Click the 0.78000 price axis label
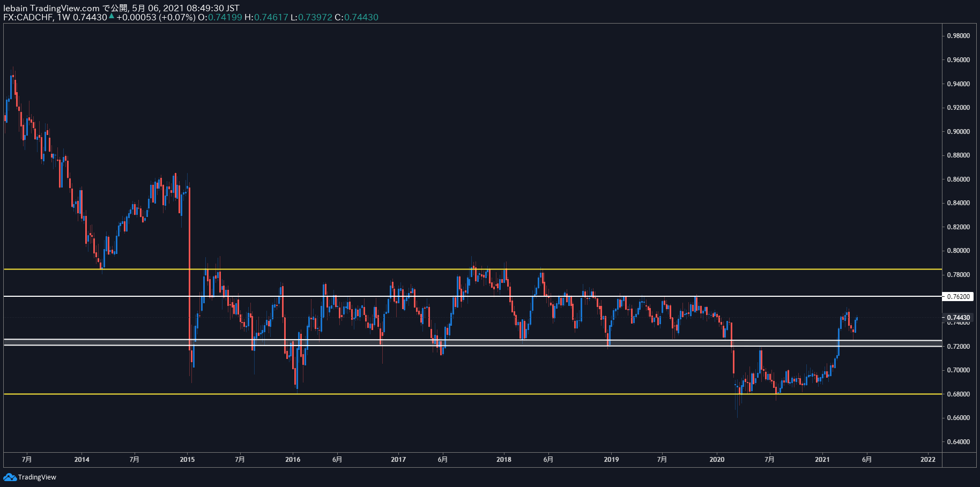 pyautogui.click(x=958, y=275)
